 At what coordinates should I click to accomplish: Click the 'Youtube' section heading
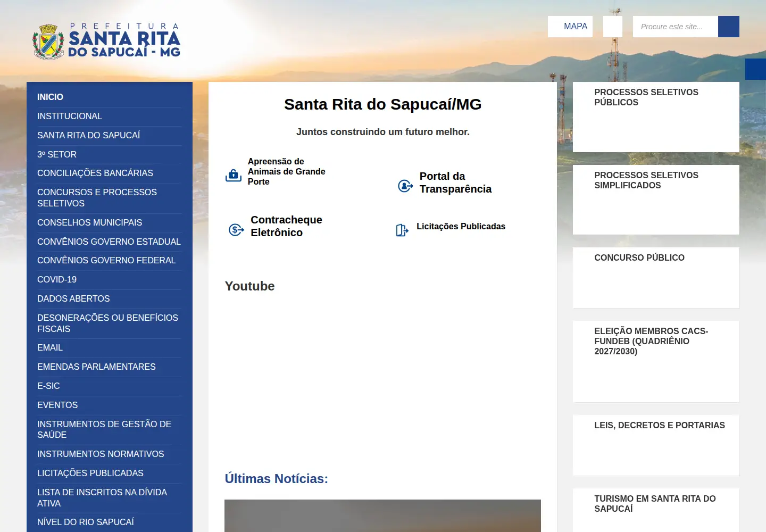coord(249,286)
